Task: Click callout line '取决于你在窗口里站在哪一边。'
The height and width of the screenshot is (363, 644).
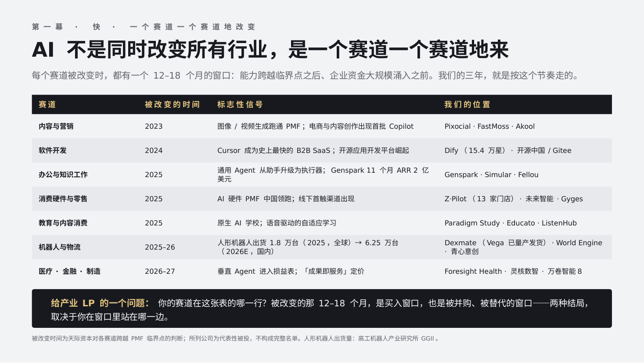Action: [x=110, y=317]
